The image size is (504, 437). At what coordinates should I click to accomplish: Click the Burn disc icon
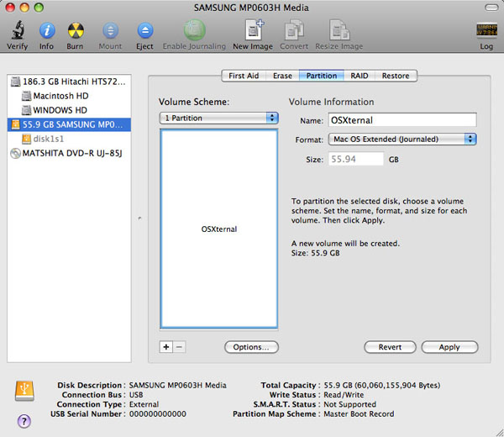(x=76, y=31)
